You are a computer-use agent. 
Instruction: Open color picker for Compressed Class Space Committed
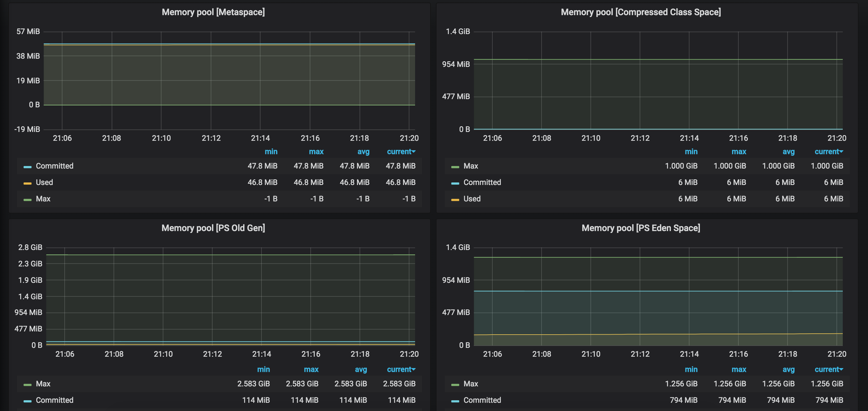pyautogui.click(x=455, y=183)
